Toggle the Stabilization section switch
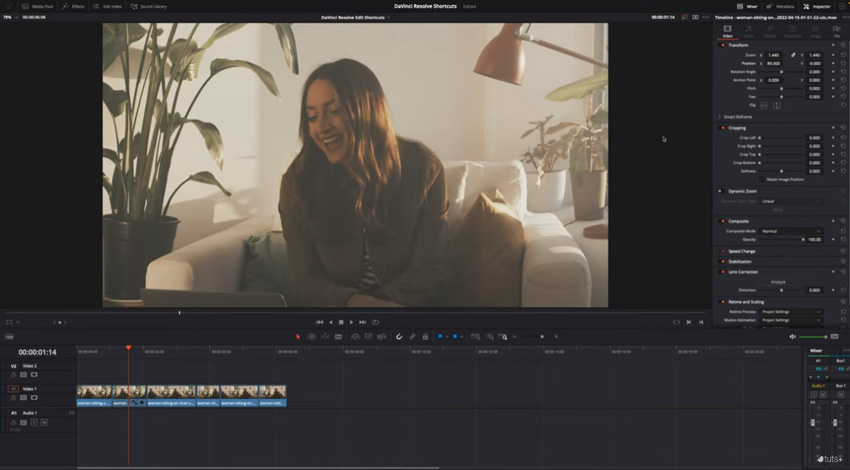This screenshot has height=470, width=850. [722, 262]
